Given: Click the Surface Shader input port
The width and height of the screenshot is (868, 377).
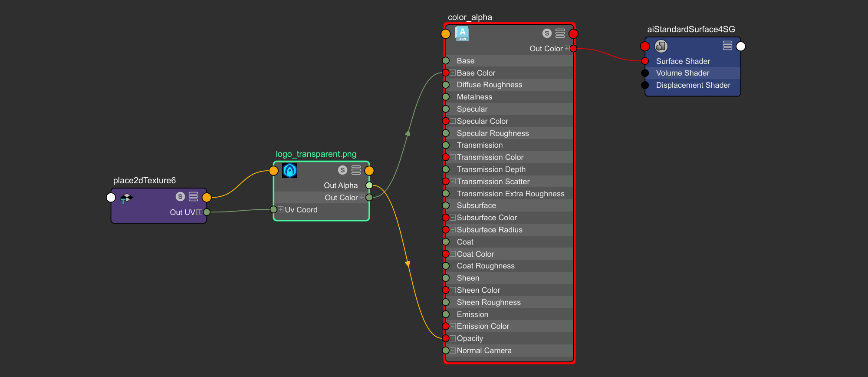Looking at the screenshot, I should point(645,61).
